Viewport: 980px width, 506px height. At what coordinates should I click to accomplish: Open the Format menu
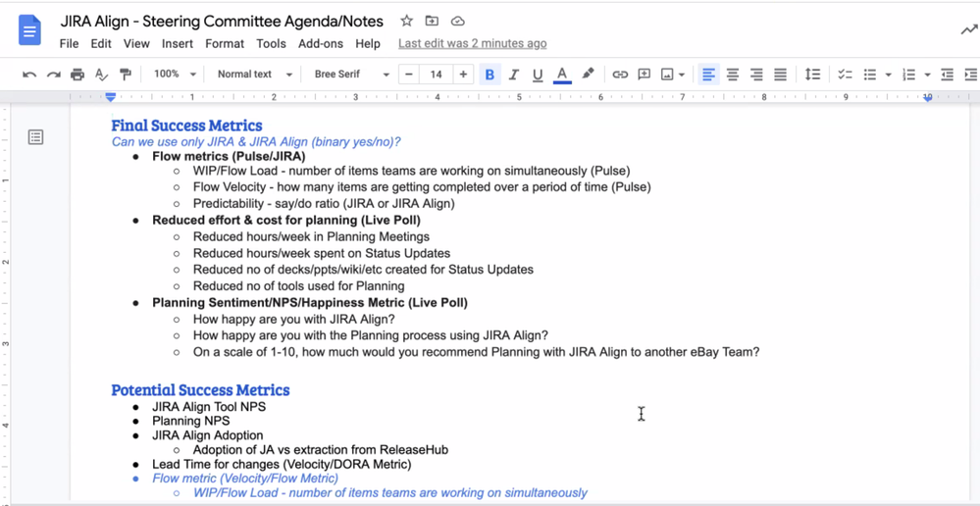pos(225,44)
